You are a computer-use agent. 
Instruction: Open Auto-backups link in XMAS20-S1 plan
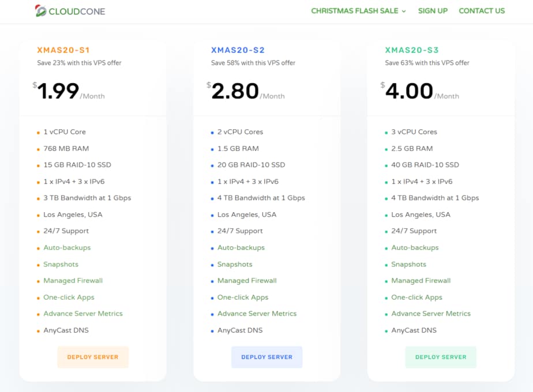[67, 247]
